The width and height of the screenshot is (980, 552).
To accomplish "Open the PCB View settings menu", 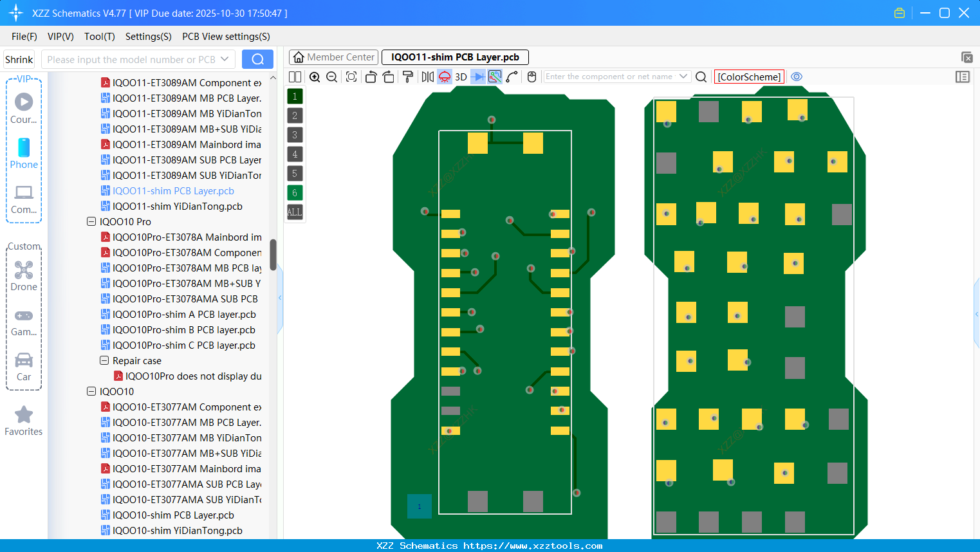I will [225, 37].
